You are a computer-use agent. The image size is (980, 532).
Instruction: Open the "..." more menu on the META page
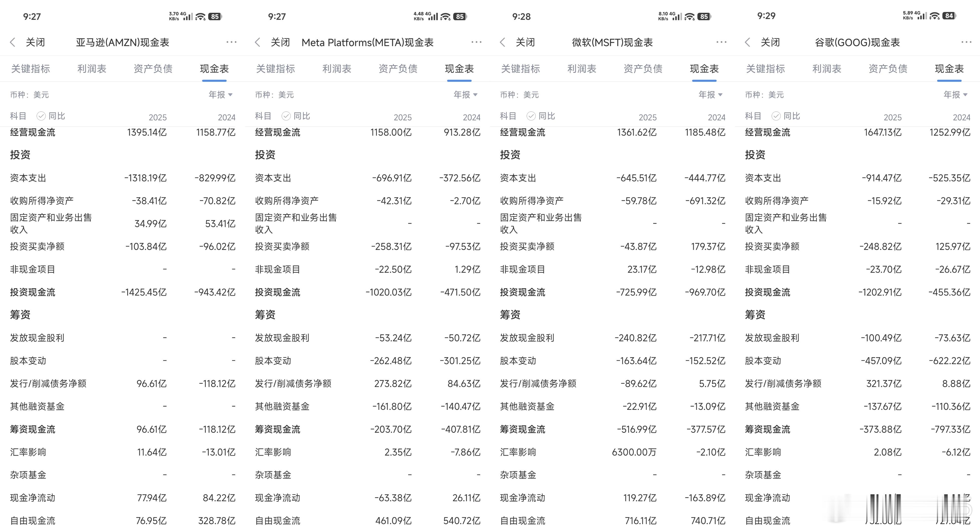coord(476,42)
